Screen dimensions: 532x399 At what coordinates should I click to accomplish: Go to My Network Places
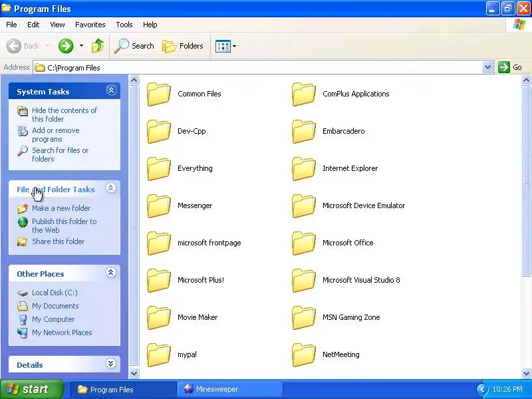pyautogui.click(x=62, y=332)
